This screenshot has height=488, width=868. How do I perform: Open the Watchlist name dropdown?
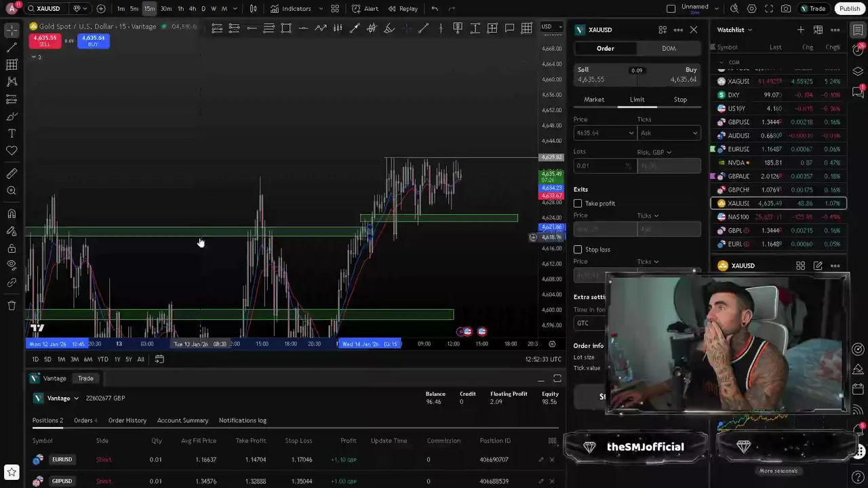tap(734, 30)
